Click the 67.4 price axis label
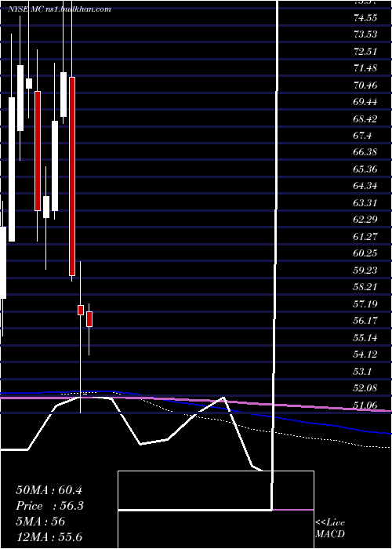The height and width of the screenshot is (549, 392). coord(362,136)
